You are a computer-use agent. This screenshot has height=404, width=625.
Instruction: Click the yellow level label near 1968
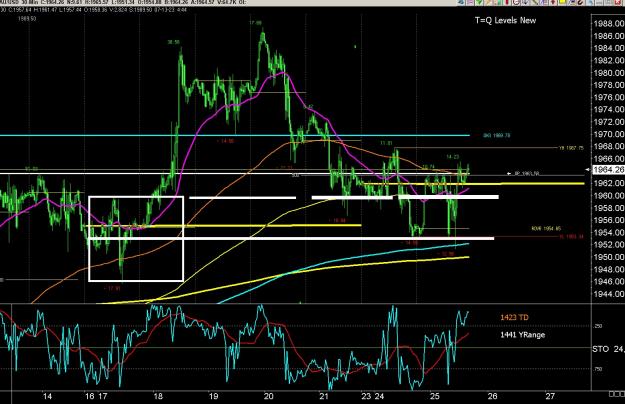click(x=571, y=148)
